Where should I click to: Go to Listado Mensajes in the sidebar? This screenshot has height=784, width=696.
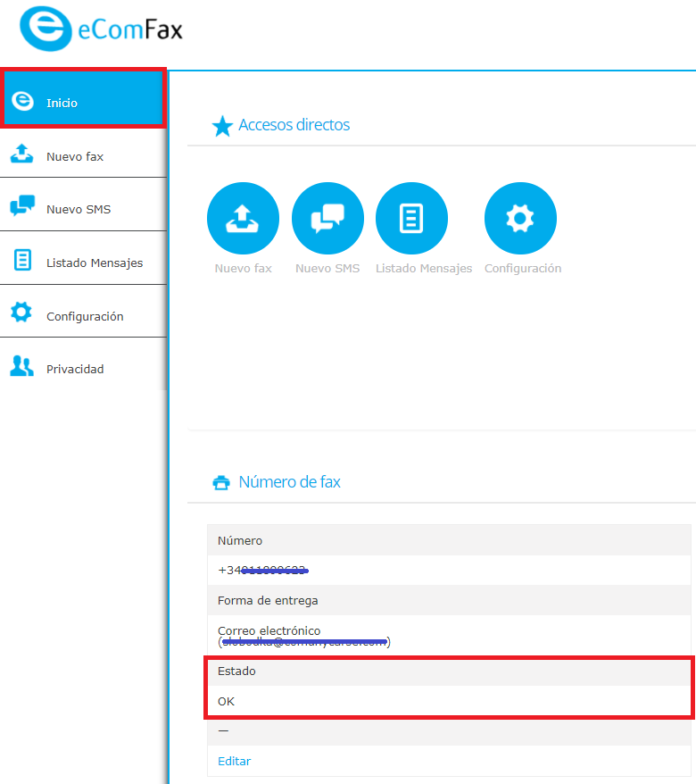coord(95,263)
